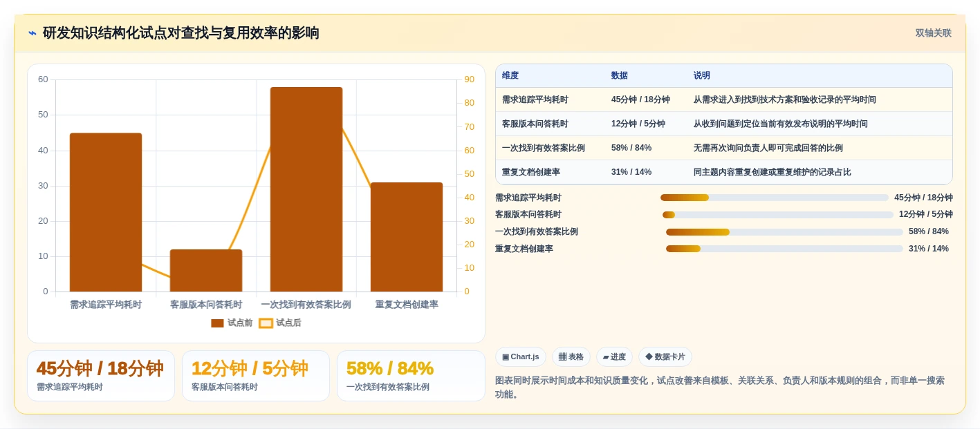Open the 12分钟 / 5分钟 stat card
980x429 pixels.
(256, 376)
